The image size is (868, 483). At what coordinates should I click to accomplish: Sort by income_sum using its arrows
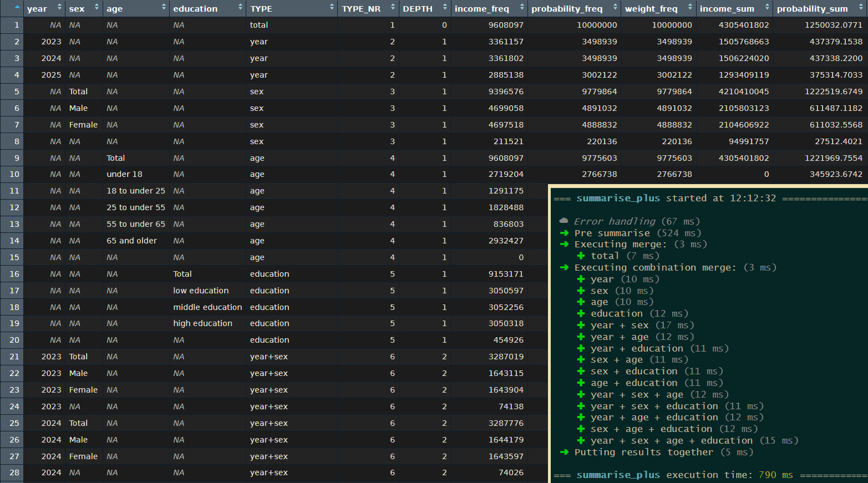pos(767,8)
